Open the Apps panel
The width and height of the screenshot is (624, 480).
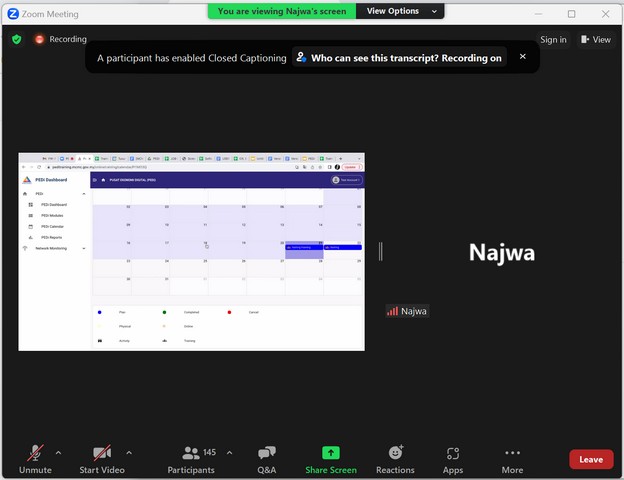point(453,458)
